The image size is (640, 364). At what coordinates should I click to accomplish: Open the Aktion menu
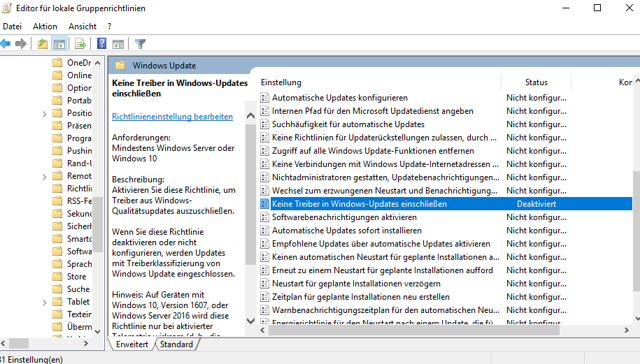click(45, 27)
